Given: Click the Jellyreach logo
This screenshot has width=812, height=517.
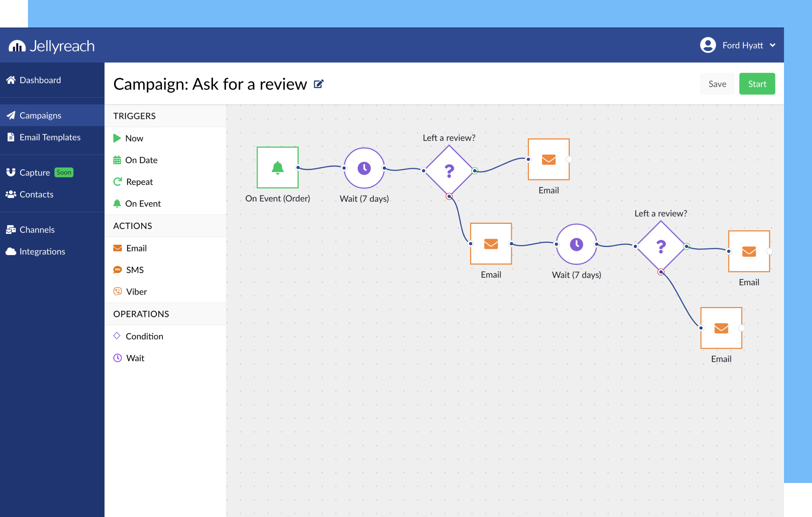Looking at the screenshot, I should [x=52, y=46].
